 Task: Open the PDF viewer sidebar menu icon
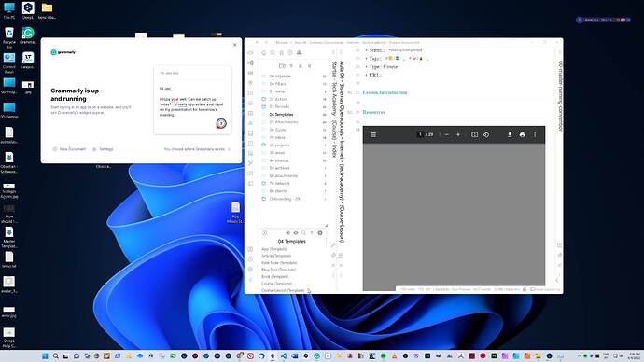[373, 134]
